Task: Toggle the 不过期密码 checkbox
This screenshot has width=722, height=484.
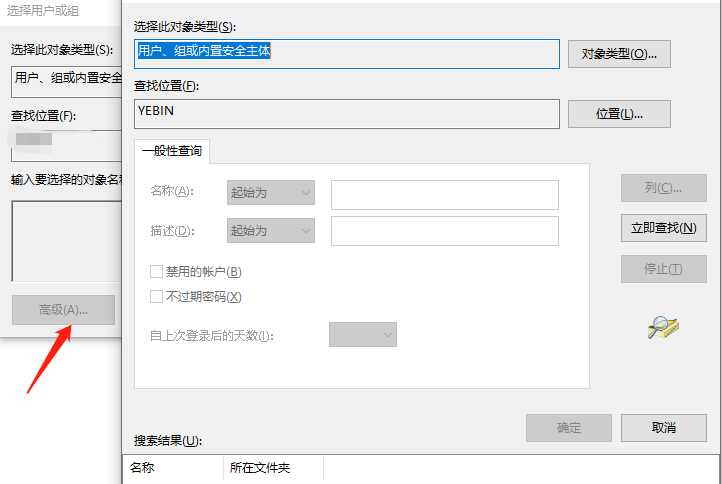Action: click(x=157, y=296)
